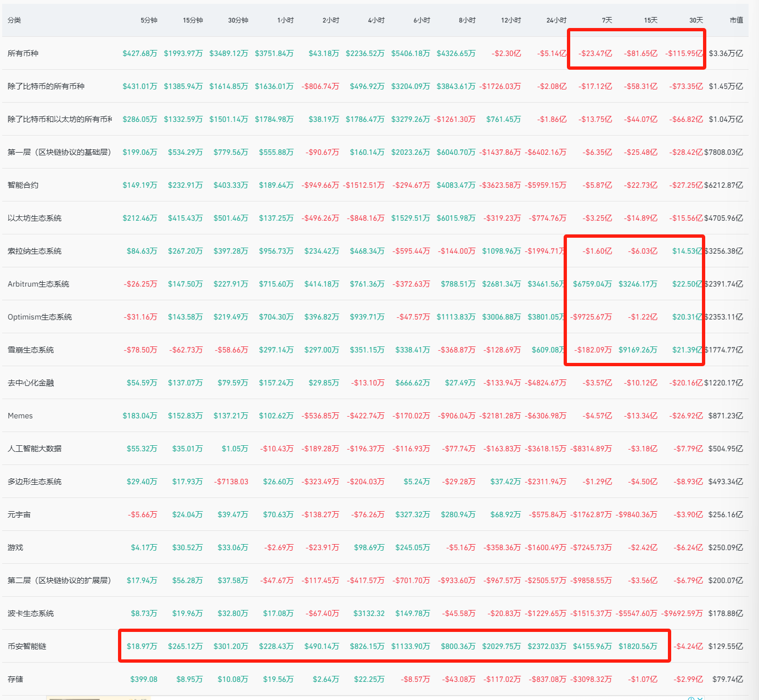This screenshot has width=759, height=700.
Task: Select the -$9725.67万 cell in Optimism row
Action: click(x=591, y=317)
